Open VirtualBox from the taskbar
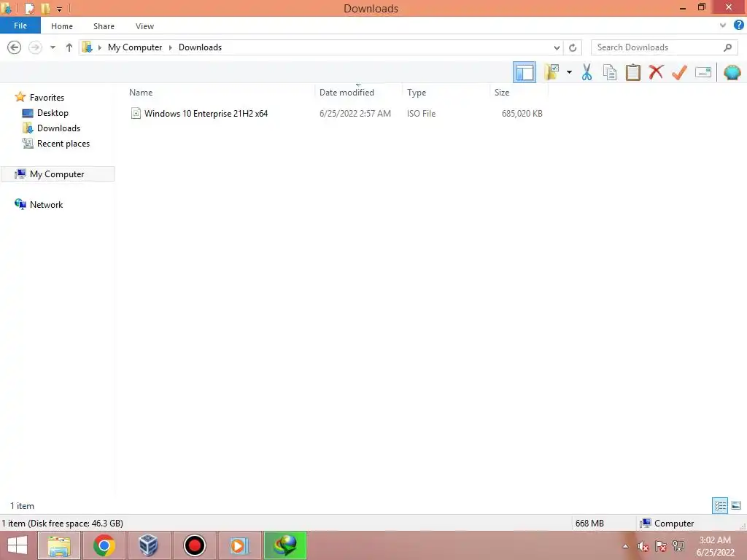The width and height of the screenshot is (747, 560). (x=148, y=545)
